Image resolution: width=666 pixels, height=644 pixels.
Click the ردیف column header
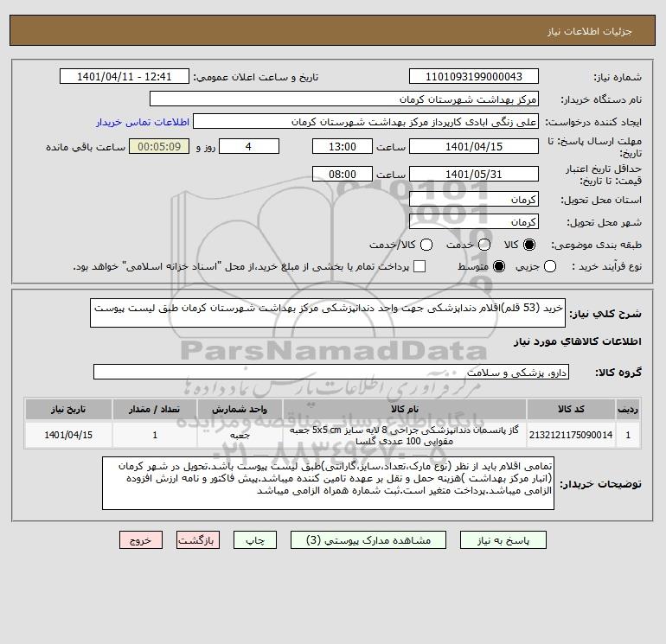coord(628,409)
